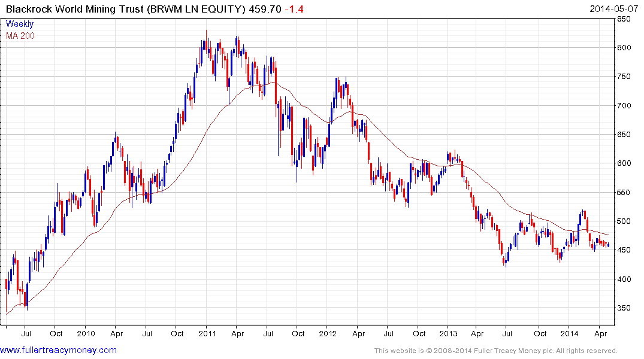Click the 400 price axis label
This screenshot has height=359, width=644.
point(624,279)
